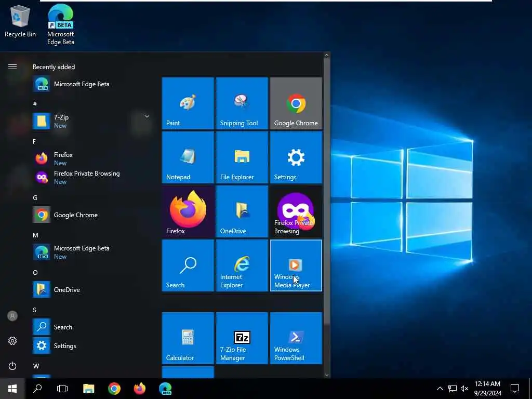
Task: Launch the Firefox tile
Action: [188, 211]
